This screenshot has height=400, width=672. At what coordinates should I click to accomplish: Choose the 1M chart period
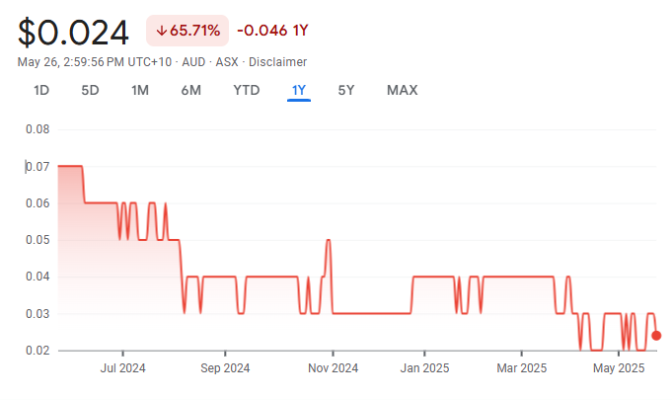pos(140,90)
